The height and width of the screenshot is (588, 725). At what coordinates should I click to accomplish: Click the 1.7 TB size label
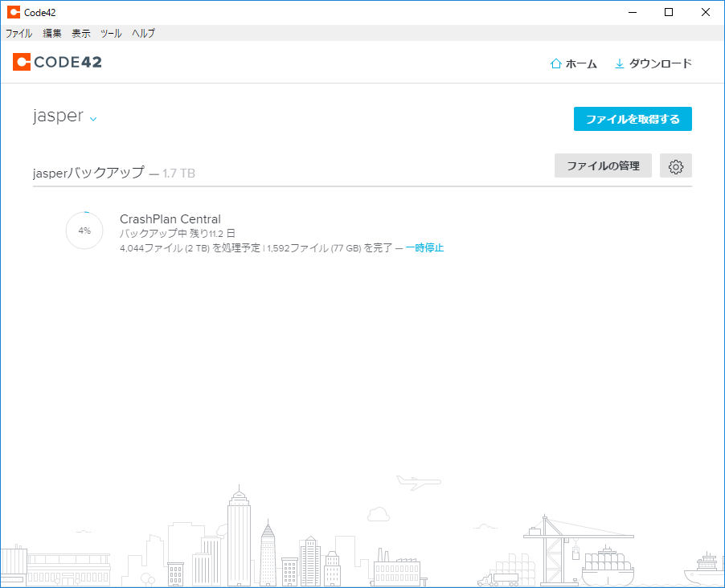pyautogui.click(x=178, y=174)
